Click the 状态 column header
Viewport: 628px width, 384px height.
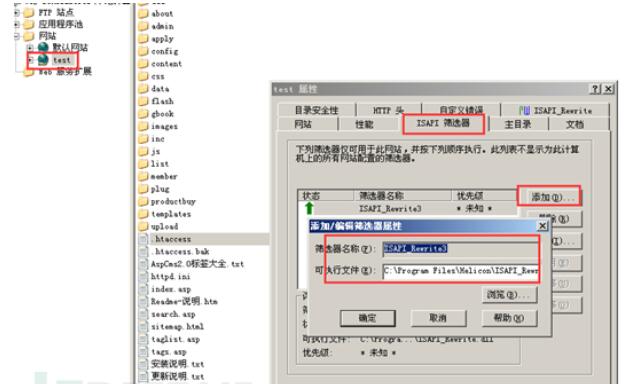point(326,196)
